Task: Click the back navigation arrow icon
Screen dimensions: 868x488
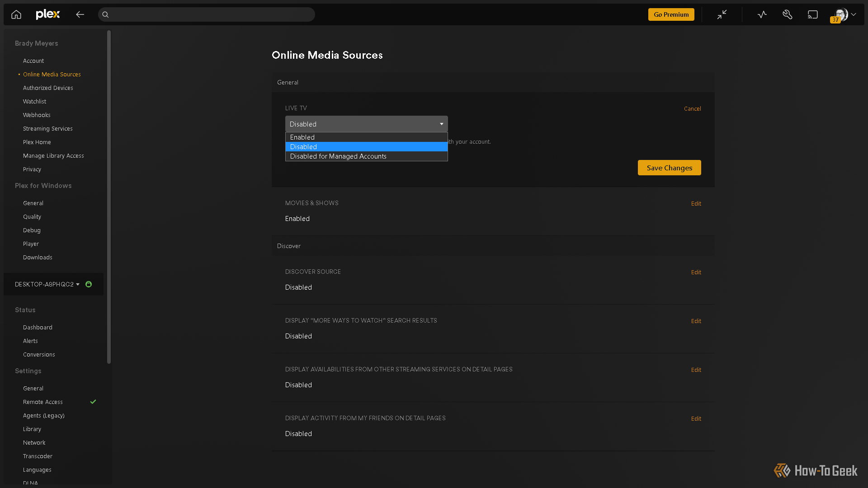Action: (80, 14)
